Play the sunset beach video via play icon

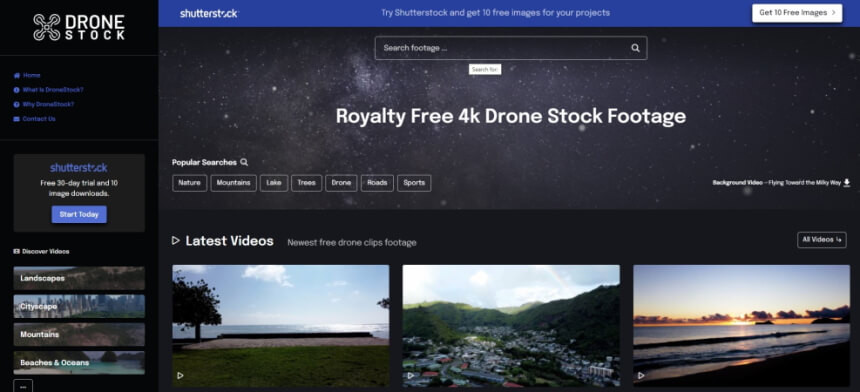tap(641, 376)
